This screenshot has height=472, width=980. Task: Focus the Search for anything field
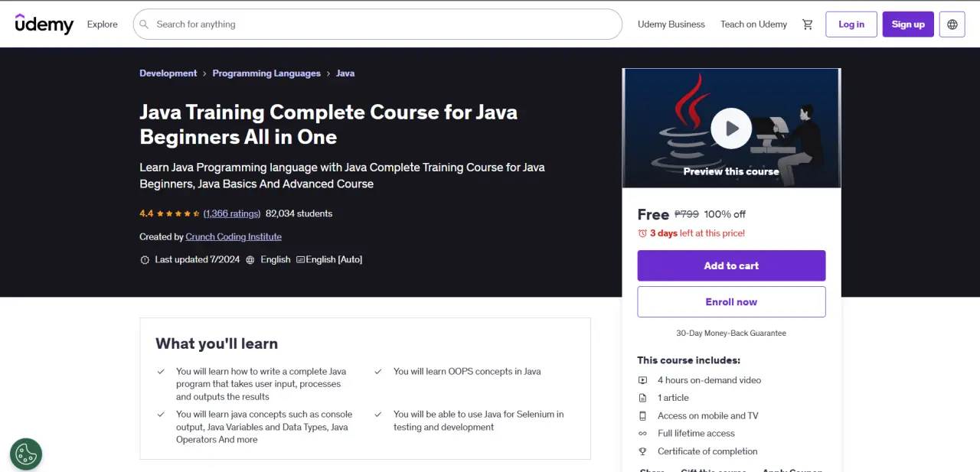point(377,24)
